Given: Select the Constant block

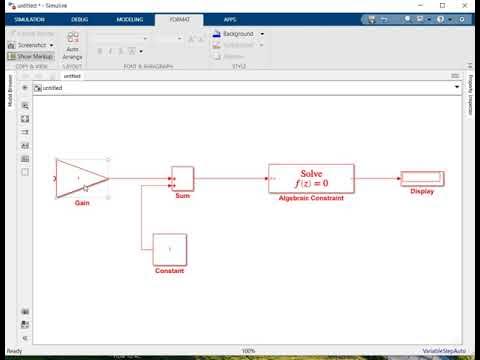Looking at the screenshot, I should 170,249.
